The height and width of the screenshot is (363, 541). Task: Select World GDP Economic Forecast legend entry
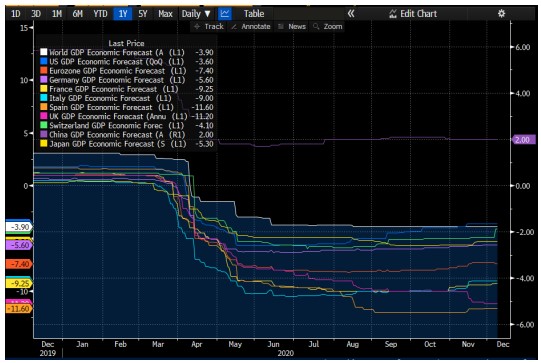[x=127, y=52]
